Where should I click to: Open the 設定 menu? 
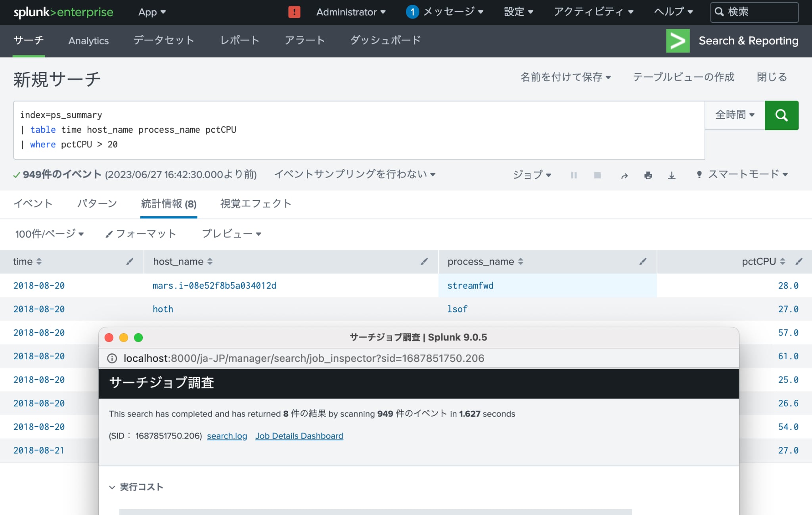518,12
